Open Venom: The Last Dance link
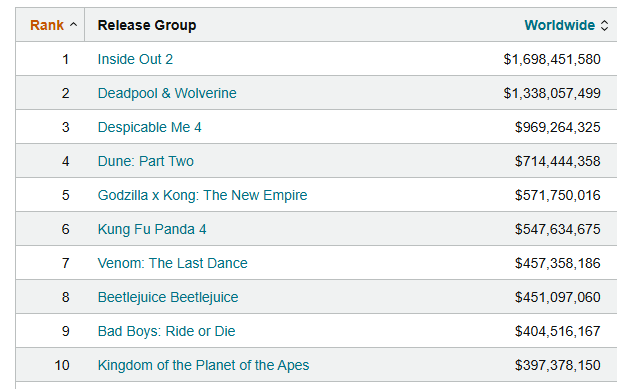Viewport: 617px width, 389px height. pos(172,263)
